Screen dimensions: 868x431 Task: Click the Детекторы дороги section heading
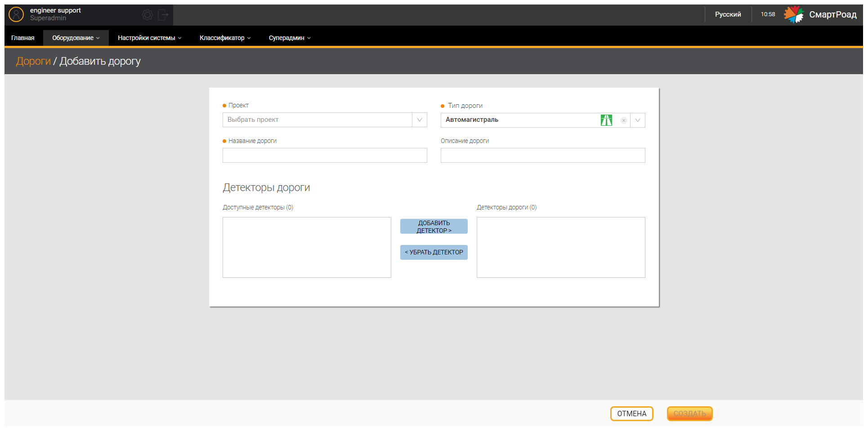(x=266, y=187)
